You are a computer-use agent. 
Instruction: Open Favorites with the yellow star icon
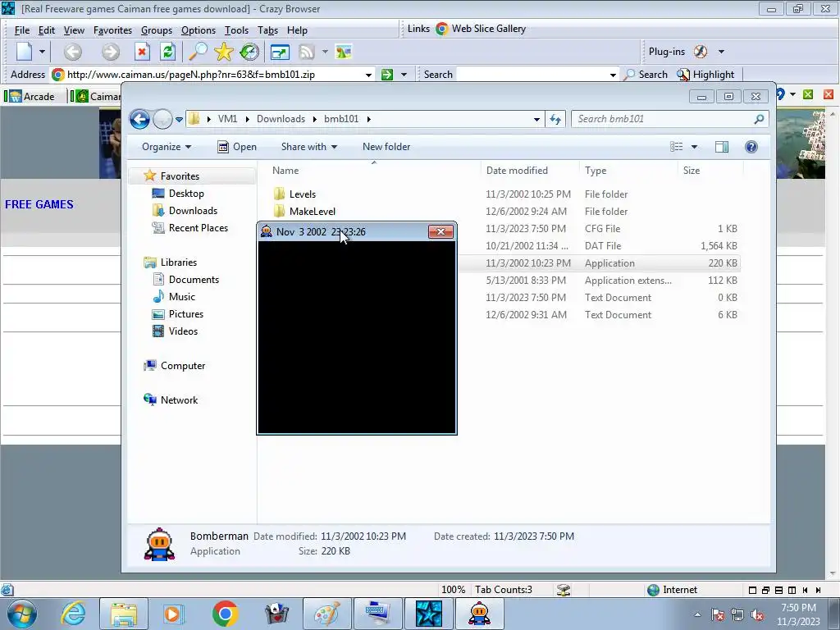tap(223, 52)
